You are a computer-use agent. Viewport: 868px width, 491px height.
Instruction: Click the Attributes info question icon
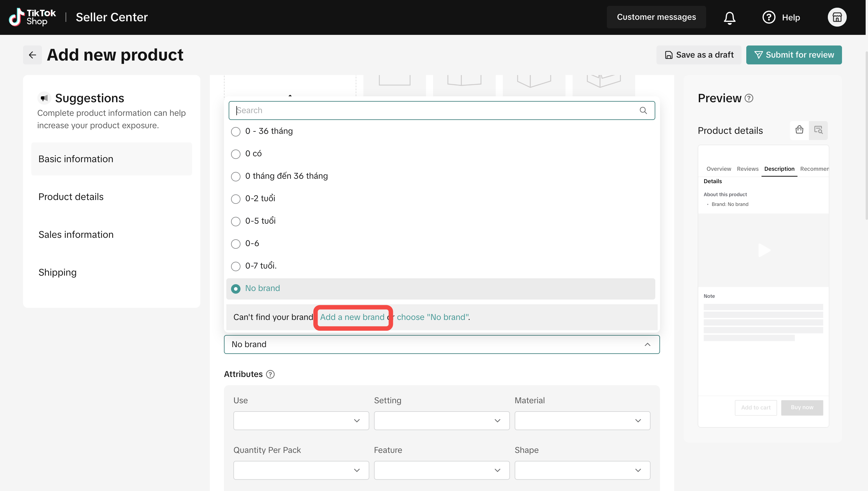270,374
